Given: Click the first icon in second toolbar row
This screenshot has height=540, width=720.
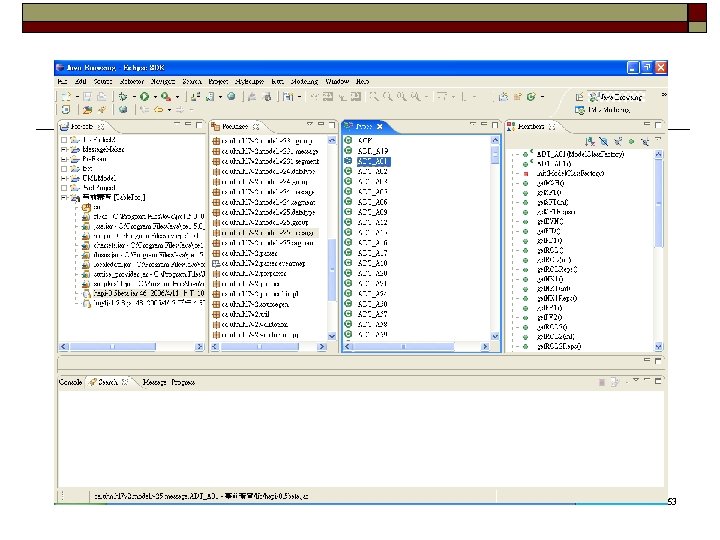Looking at the screenshot, I should [x=66, y=110].
